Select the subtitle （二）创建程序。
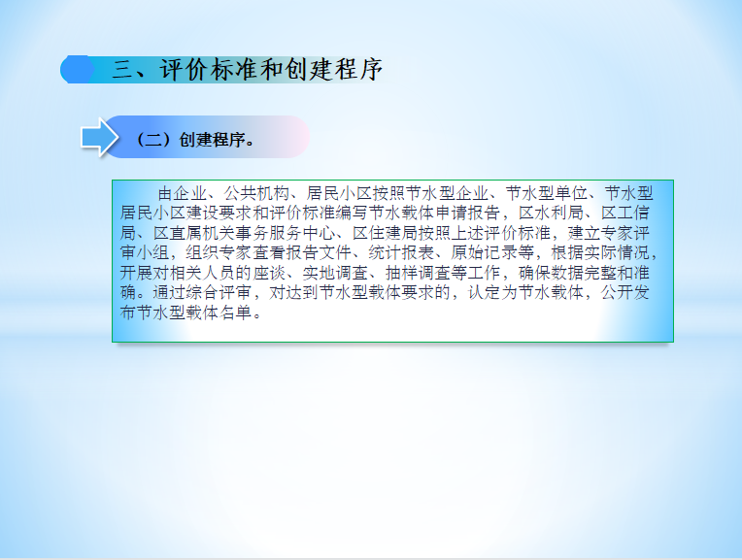This screenshot has width=742, height=560. click(195, 140)
